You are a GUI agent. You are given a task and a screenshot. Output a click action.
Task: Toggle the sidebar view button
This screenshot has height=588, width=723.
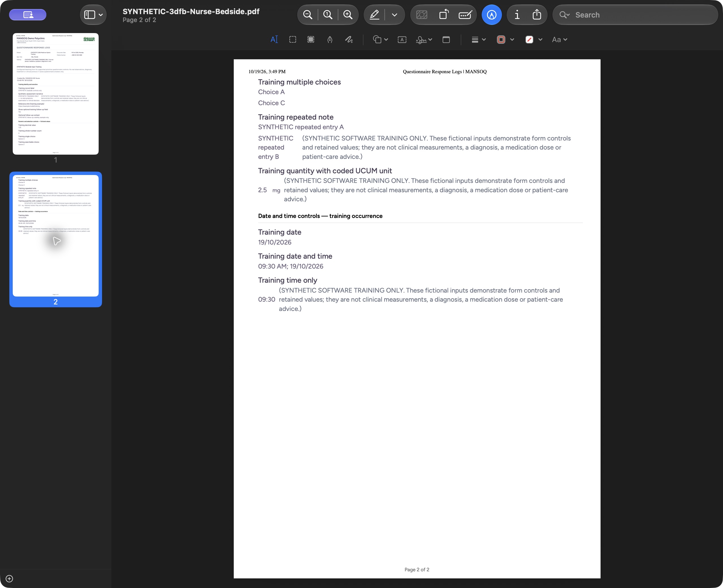point(89,15)
